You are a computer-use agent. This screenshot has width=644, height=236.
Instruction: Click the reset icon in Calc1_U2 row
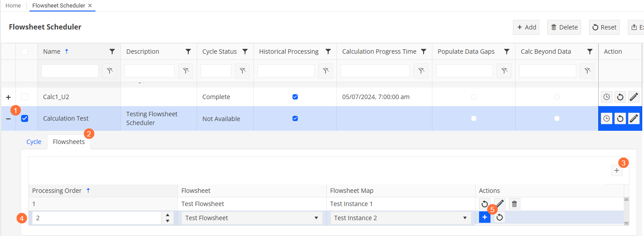620,97
